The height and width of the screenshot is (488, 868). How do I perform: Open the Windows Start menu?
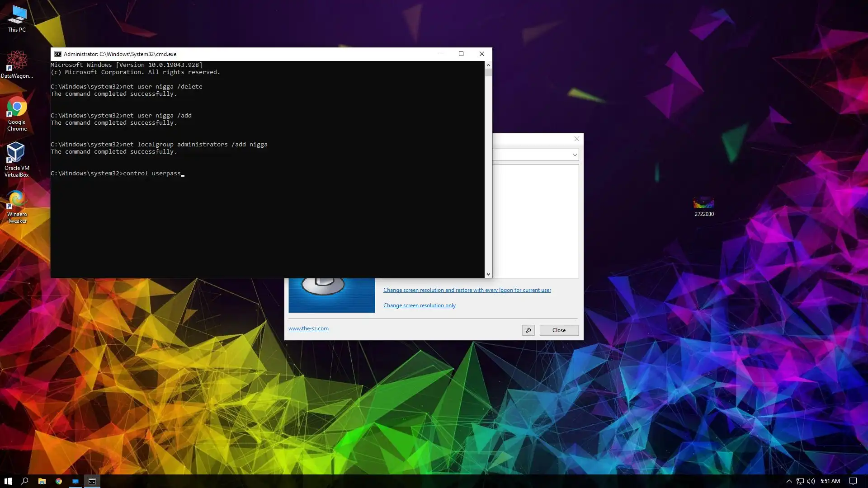[8, 481]
